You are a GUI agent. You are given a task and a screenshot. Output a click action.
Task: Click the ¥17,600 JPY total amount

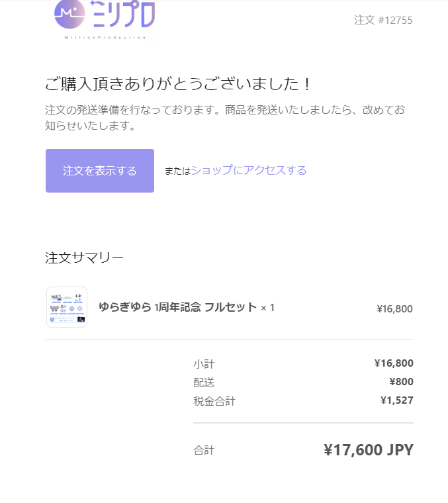(x=369, y=450)
